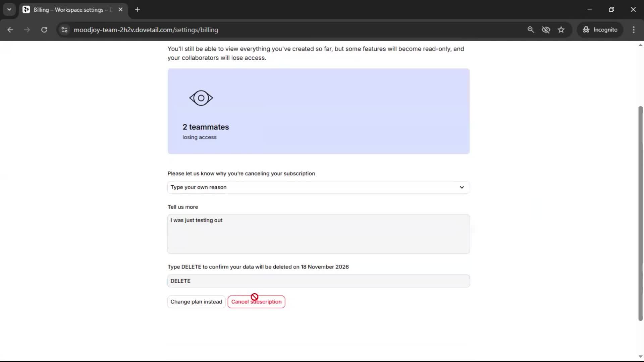Click the vertical page scrollbar thumb
The width and height of the screenshot is (644, 362).
[x=640, y=213]
